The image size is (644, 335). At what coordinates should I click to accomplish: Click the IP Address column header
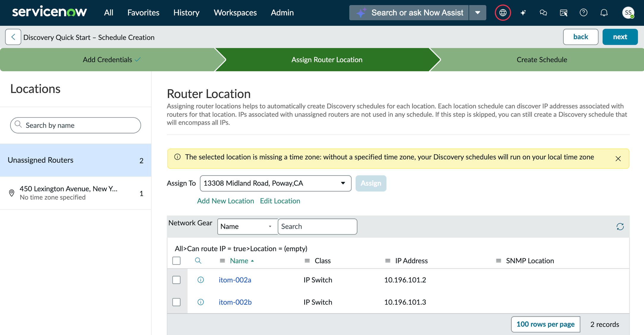[411, 261]
